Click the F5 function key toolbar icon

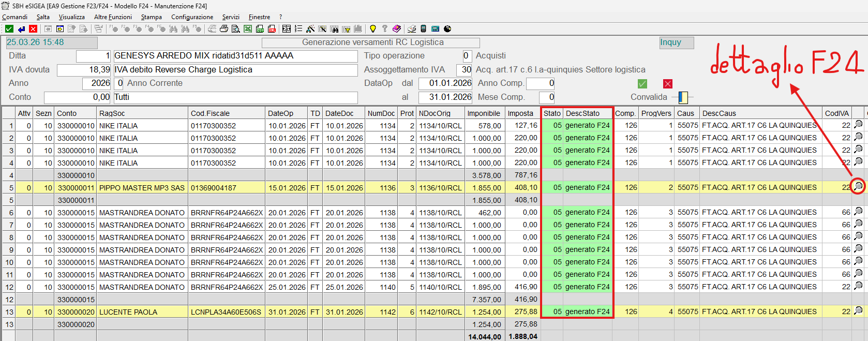click(161, 29)
